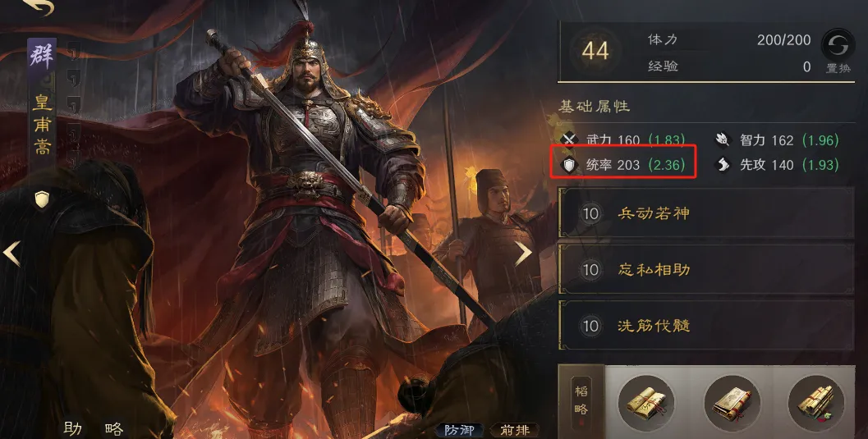Open the 忘私相助 skill entry
868x439 pixels.
coord(706,270)
